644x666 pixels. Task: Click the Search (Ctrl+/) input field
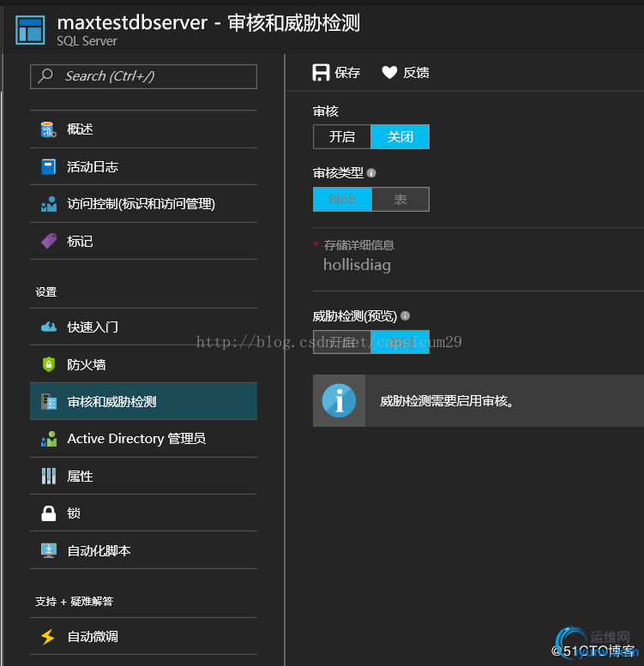click(143, 76)
